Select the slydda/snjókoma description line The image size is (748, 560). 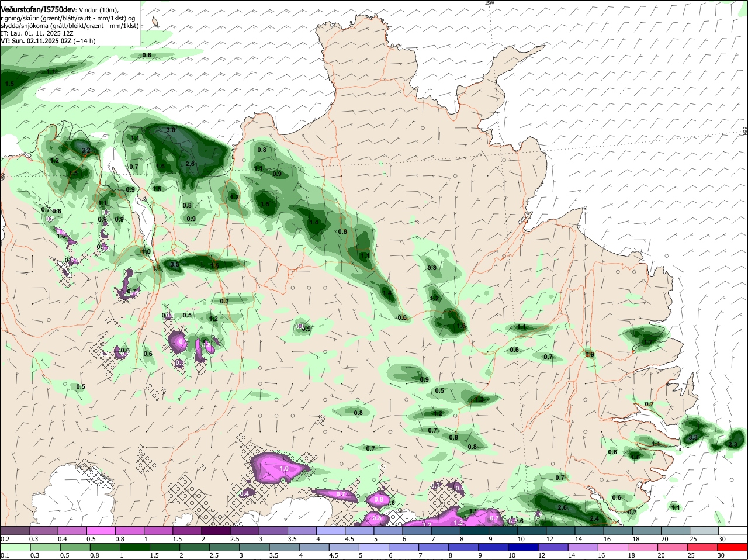click(70, 26)
